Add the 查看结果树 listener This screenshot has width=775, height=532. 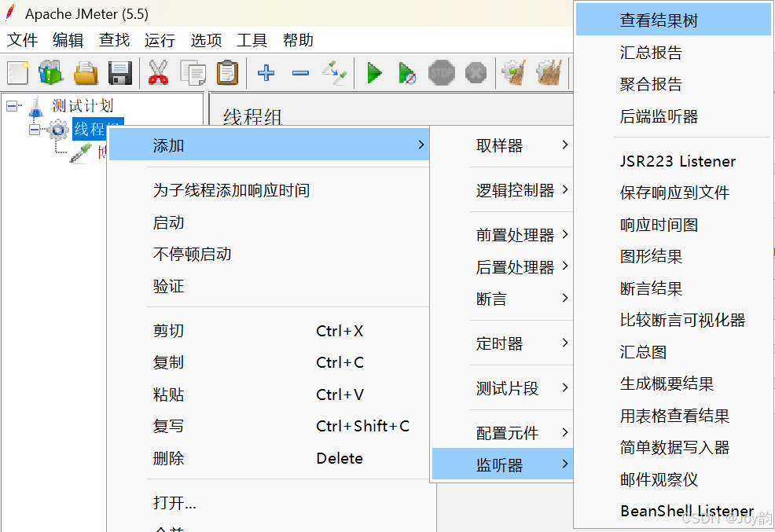pyautogui.click(x=674, y=20)
